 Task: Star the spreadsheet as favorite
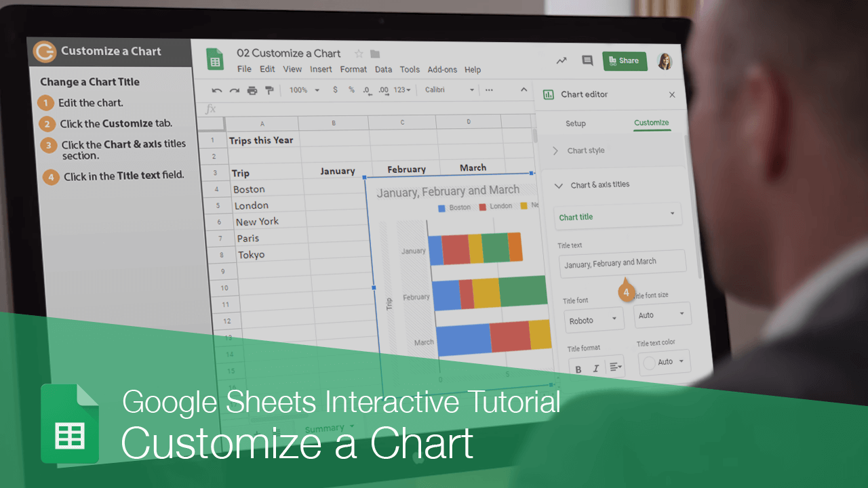[x=358, y=53]
